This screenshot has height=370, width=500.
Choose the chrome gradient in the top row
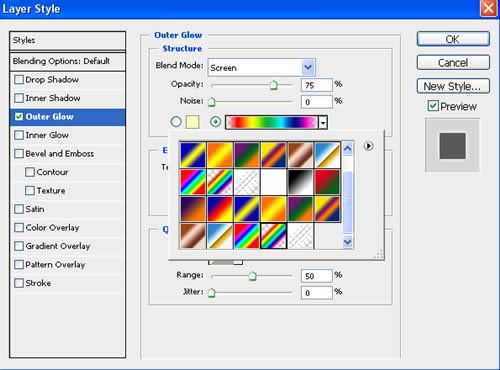point(327,155)
